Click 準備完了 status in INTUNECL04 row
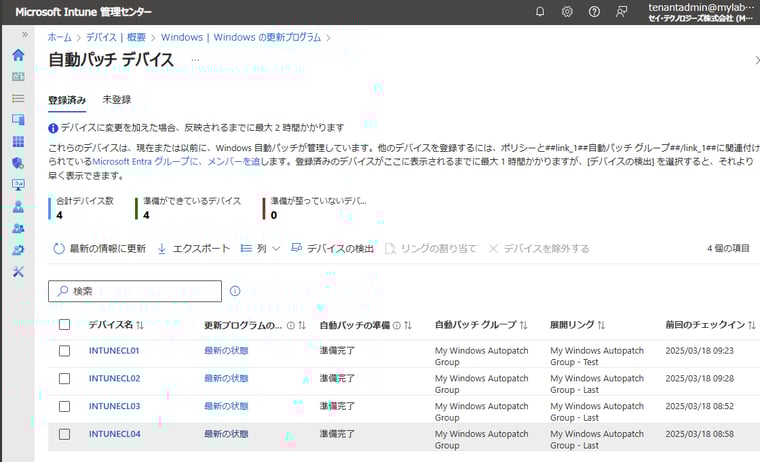The height and width of the screenshot is (462, 760). tap(337, 434)
